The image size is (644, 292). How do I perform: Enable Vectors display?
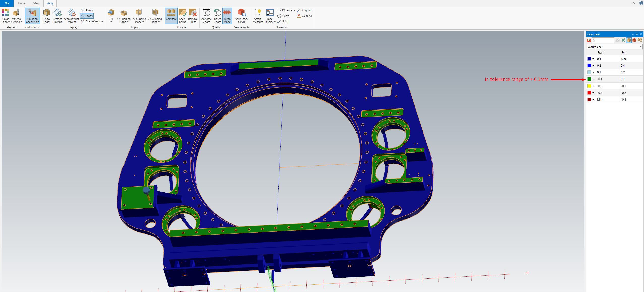[x=92, y=21]
